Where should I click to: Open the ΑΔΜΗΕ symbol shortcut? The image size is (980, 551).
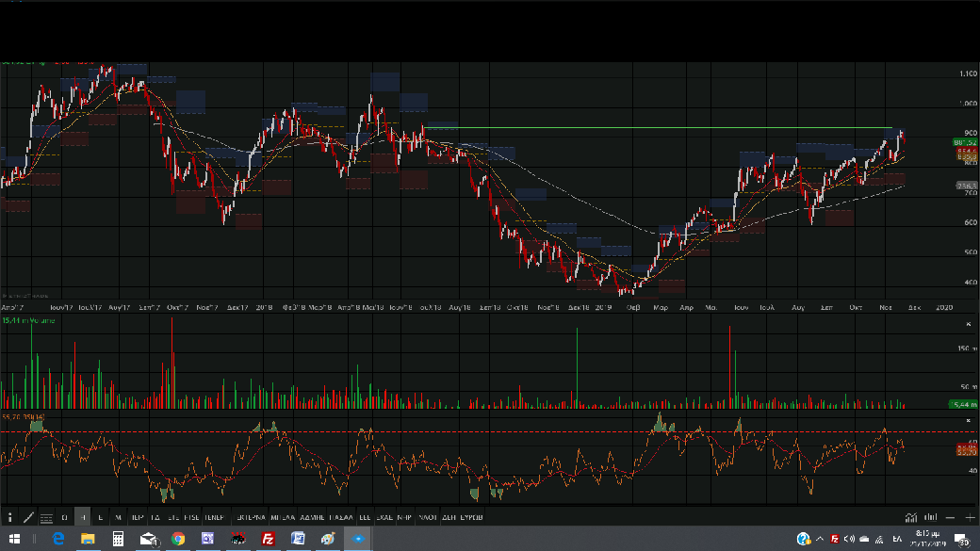pyautogui.click(x=312, y=517)
